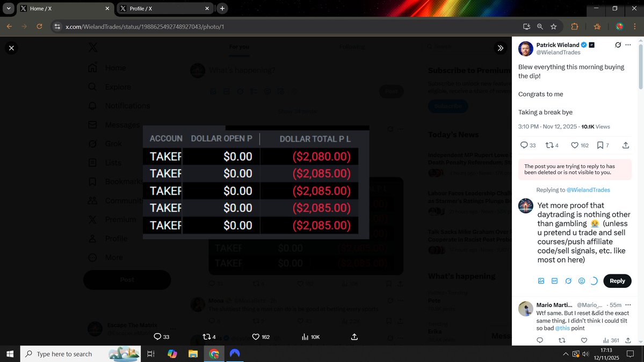
Task: Switch to the Home / X browser tab
Action: (66, 8)
